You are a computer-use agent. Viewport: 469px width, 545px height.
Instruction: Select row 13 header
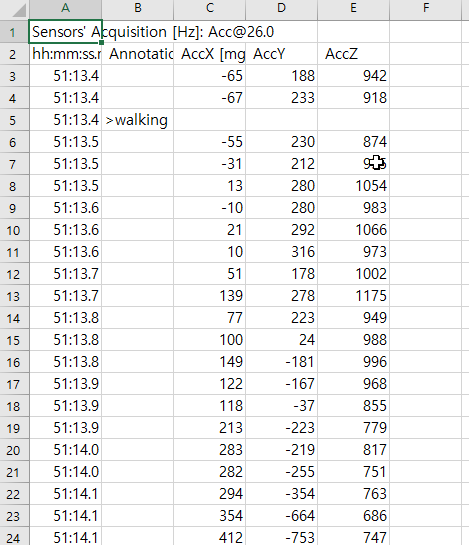click(x=14, y=296)
